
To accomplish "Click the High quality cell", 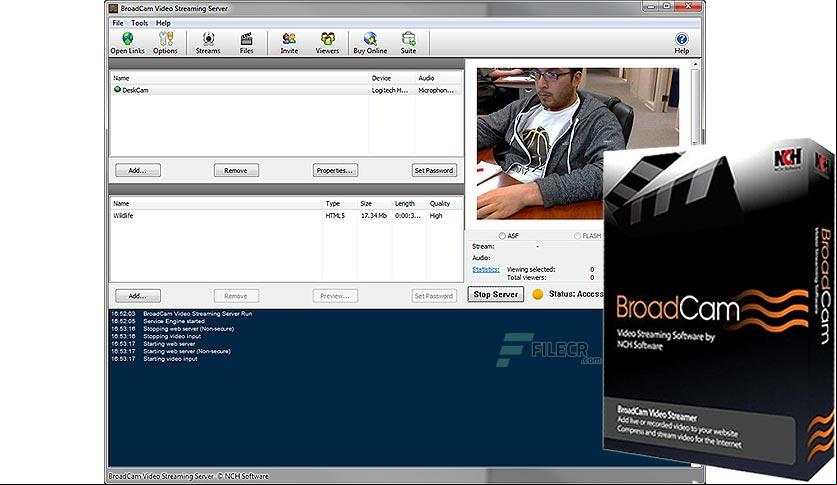I will point(436,216).
